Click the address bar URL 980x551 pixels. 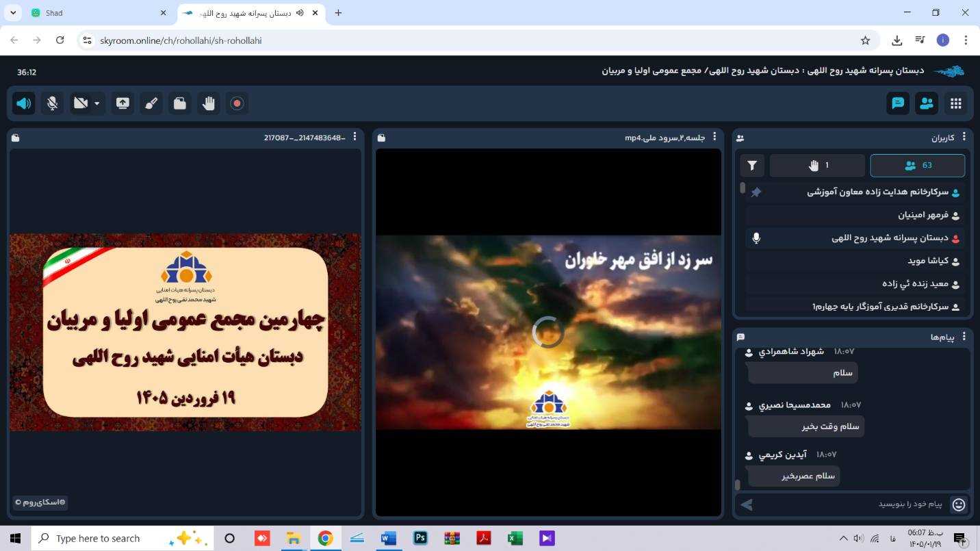tap(181, 40)
